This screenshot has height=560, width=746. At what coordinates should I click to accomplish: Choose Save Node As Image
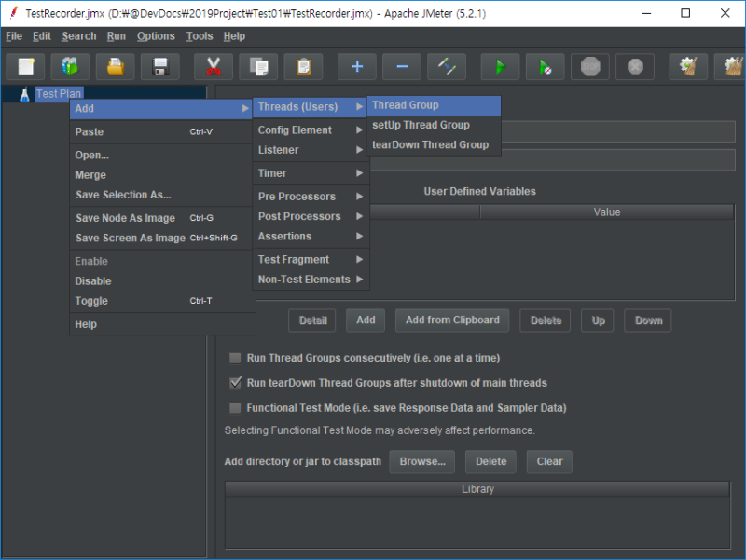tap(161, 218)
